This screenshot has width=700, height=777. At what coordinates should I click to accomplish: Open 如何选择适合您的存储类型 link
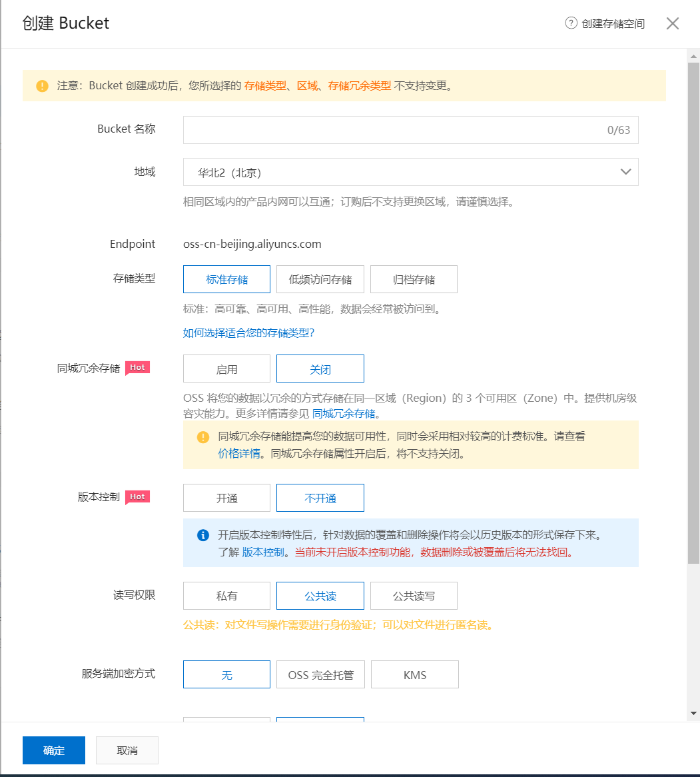click(x=248, y=333)
